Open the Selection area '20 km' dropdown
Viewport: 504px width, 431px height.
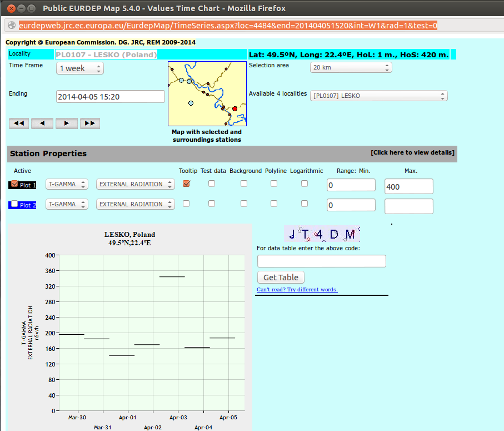coord(351,67)
